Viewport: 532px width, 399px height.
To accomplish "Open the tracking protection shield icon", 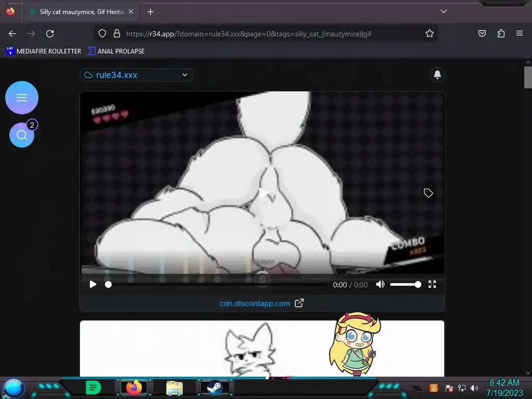I will pyautogui.click(x=102, y=34).
